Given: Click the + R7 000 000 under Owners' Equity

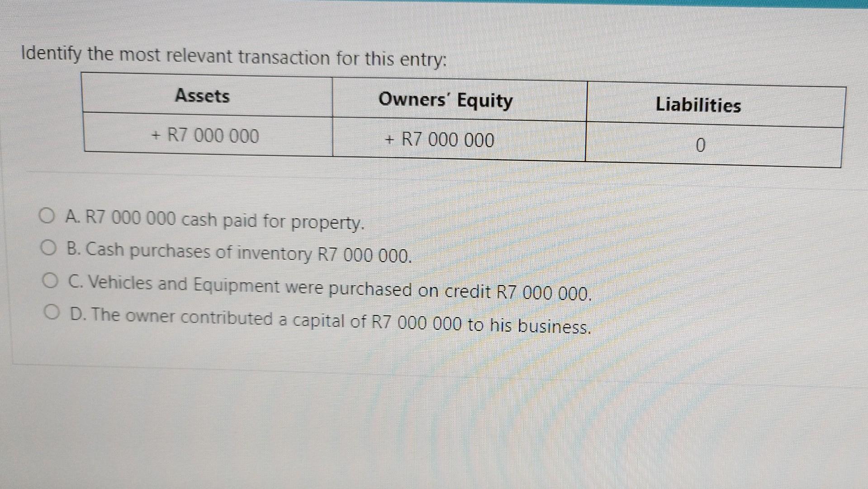Looking at the screenshot, I should tap(439, 140).
